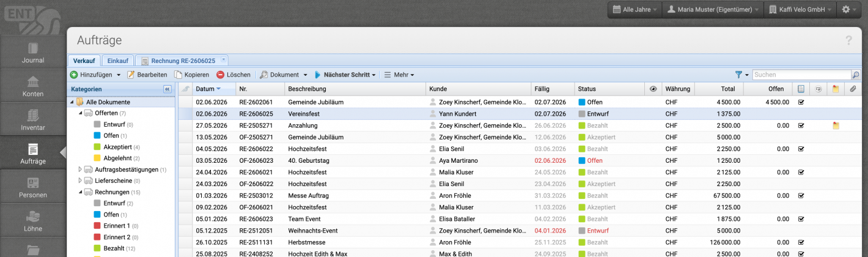Click the message column header icon
The height and width of the screenshot is (257, 868).
point(818,89)
